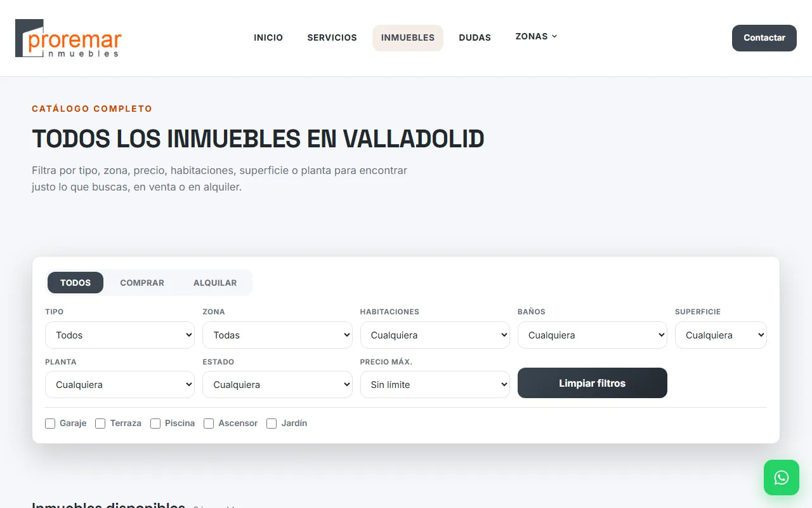This screenshot has height=508, width=812.
Task: Select the Alquilar tab
Action: pyautogui.click(x=215, y=283)
